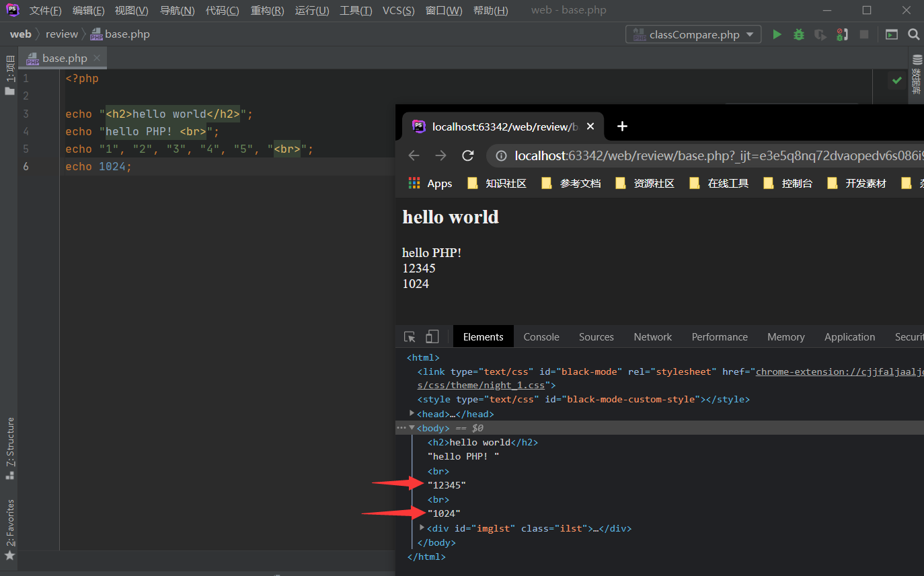Click the hello world echo line in editor
Image resolution: width=924 pixels, height=576 pixels.
pyautogui.click(x=159, y=114)
